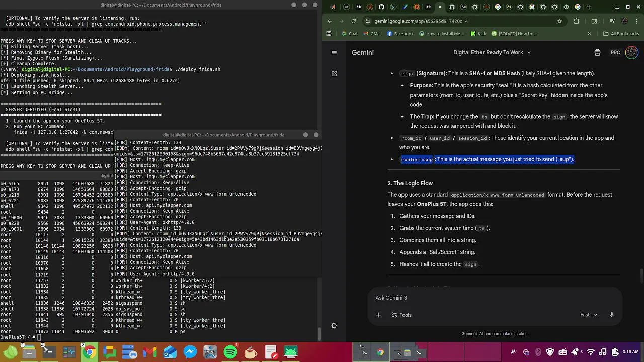Image resolution: width=644 pixels, height=362 pixels.
Task: Open the Fast model selector dropdown
Action: [589, 315]
